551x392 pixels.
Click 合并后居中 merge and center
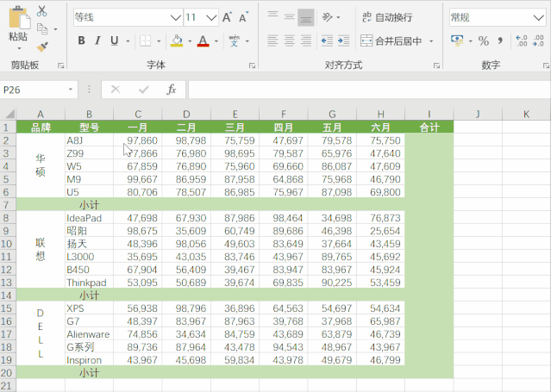[x=391, y=40]
